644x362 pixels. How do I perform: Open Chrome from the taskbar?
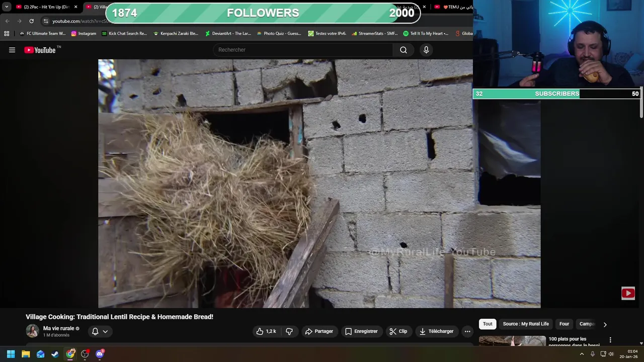(x=70, y=354)
